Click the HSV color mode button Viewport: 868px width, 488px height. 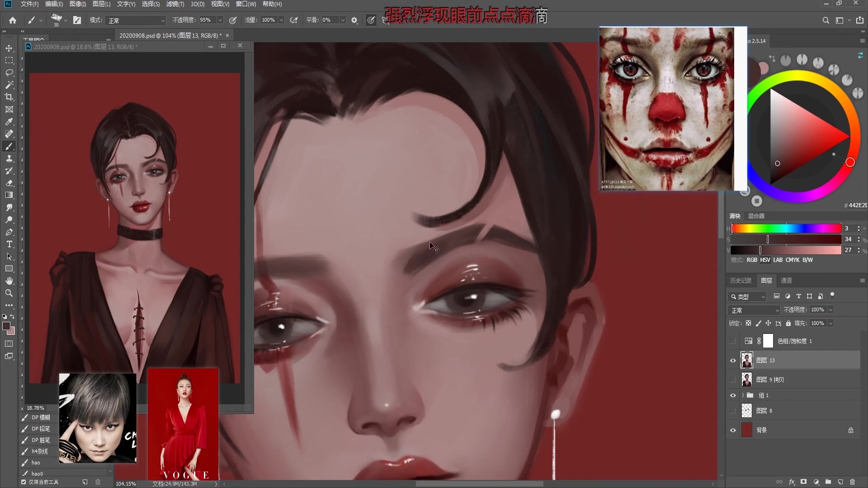point(765,260)
